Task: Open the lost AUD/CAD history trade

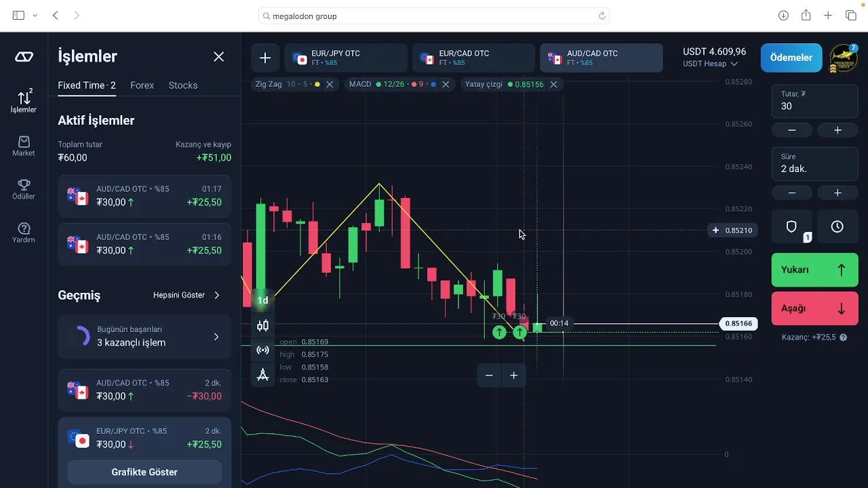Action: 144,390
